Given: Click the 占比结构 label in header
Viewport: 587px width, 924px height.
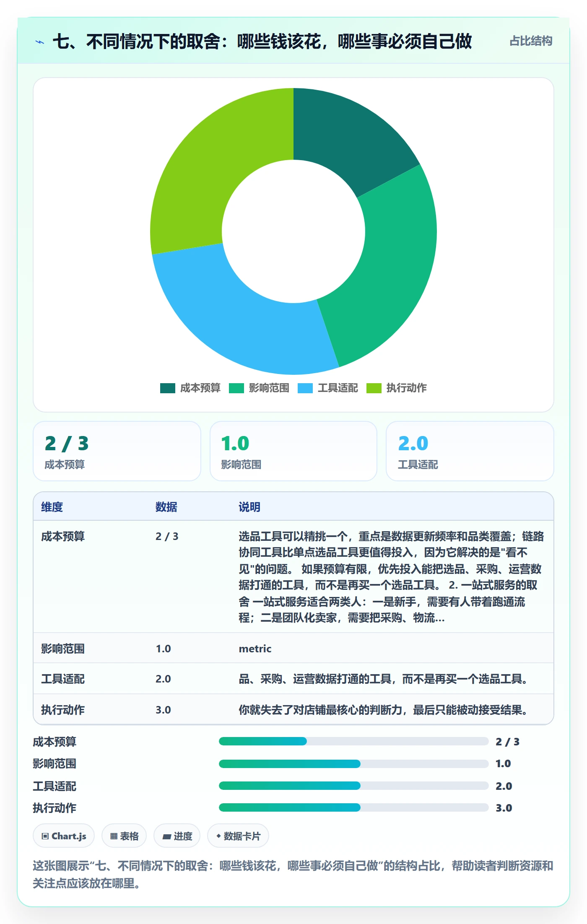Looking at the screenshot, I should pos(531,41).
